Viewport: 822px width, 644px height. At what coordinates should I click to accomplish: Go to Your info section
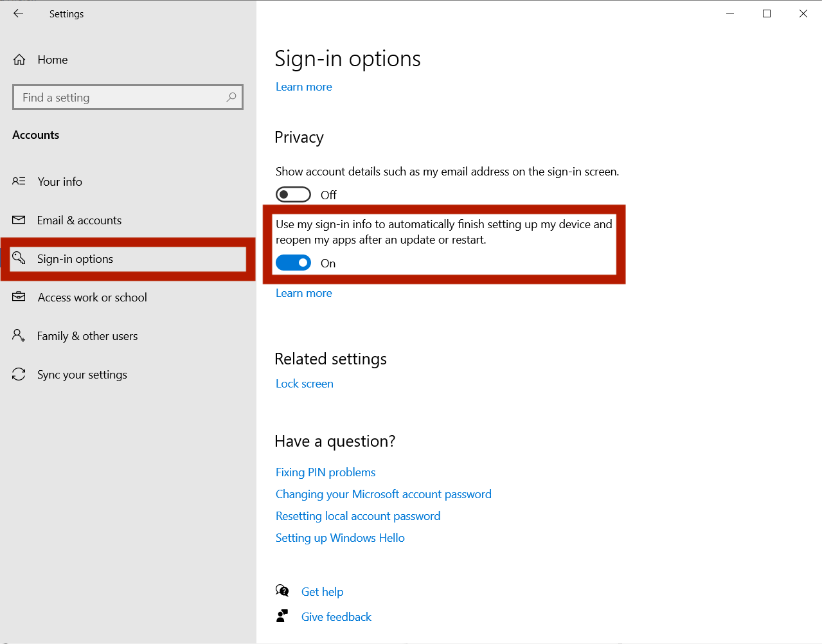[x=60, y=182]
